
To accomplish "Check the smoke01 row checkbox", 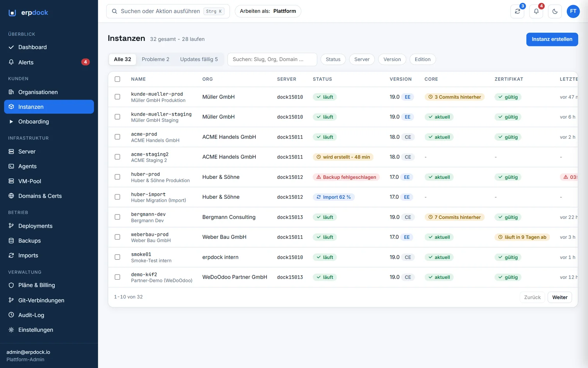I will 117,257.
